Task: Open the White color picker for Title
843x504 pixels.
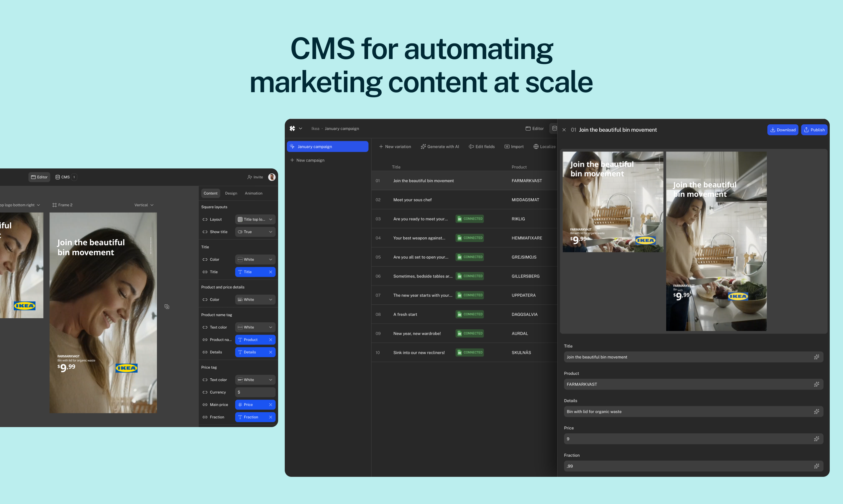Action: (x=255, y=259)
